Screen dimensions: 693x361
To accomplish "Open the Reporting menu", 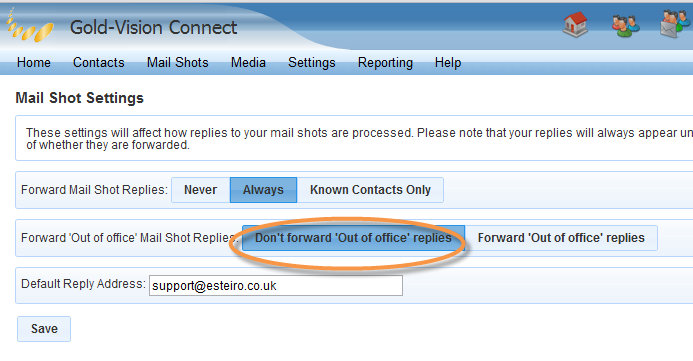I will pyautogui.click(x=385, y=63).
